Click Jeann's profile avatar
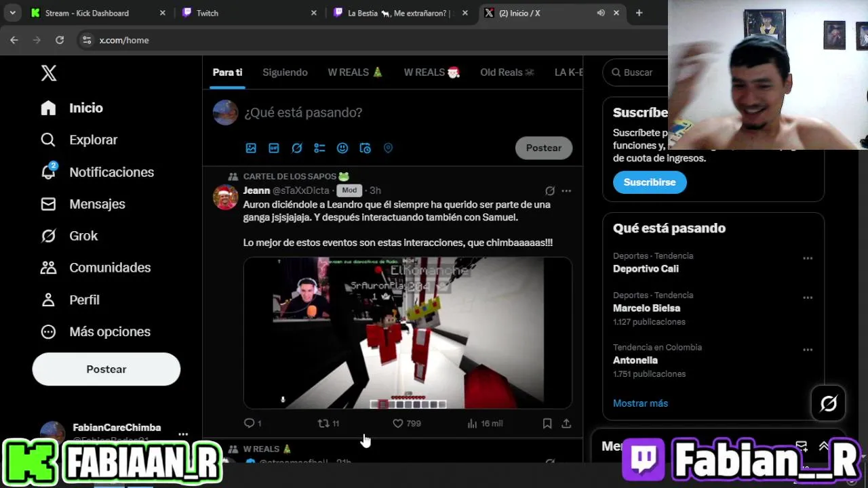The width and height of the screenshot is (868, 488). [226, 197]
